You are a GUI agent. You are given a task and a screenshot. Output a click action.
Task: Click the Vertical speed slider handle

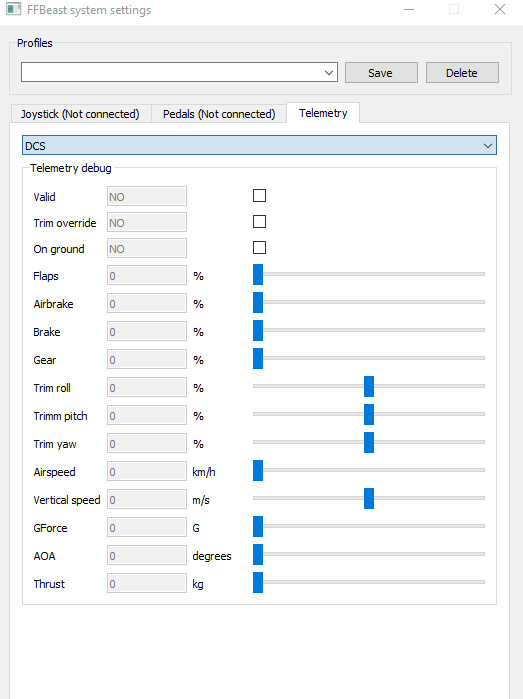(x=369, y=498)
